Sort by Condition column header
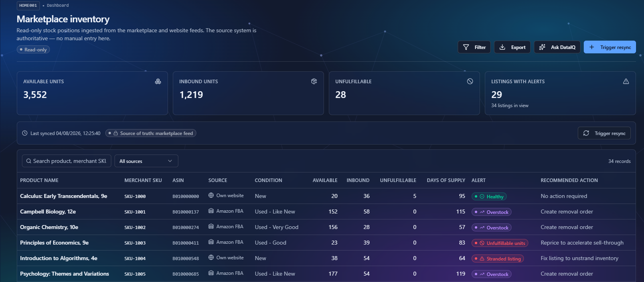The height and width of the screenshot is (282, 644). tap(268, 180)
